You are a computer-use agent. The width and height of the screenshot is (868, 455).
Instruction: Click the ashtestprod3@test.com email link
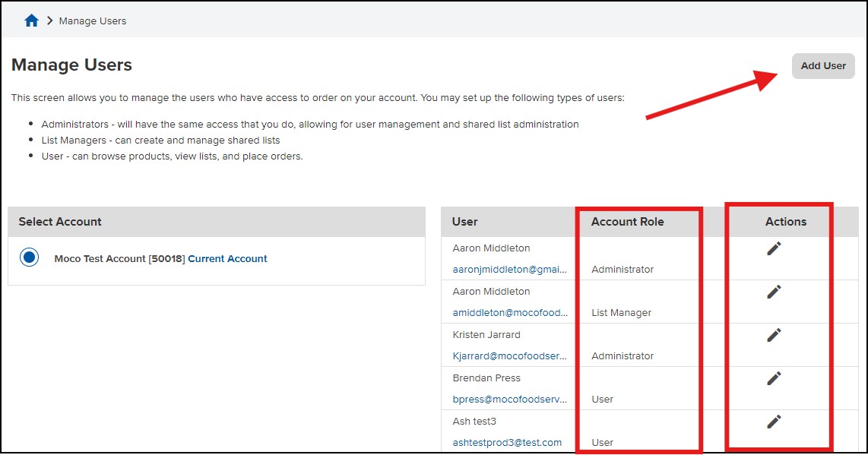pyautogui.click(x=508, y=442)
